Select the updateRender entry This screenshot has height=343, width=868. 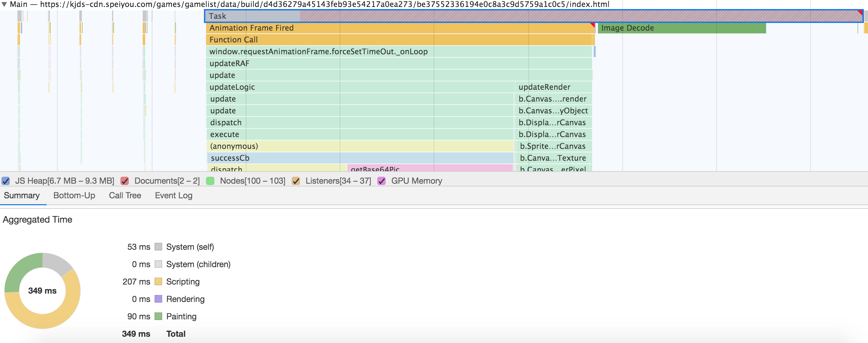pyautogui.click(x=545, y=87)
